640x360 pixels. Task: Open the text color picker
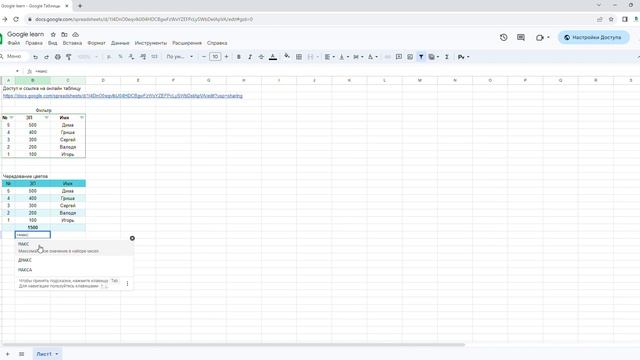coord(273,57)
